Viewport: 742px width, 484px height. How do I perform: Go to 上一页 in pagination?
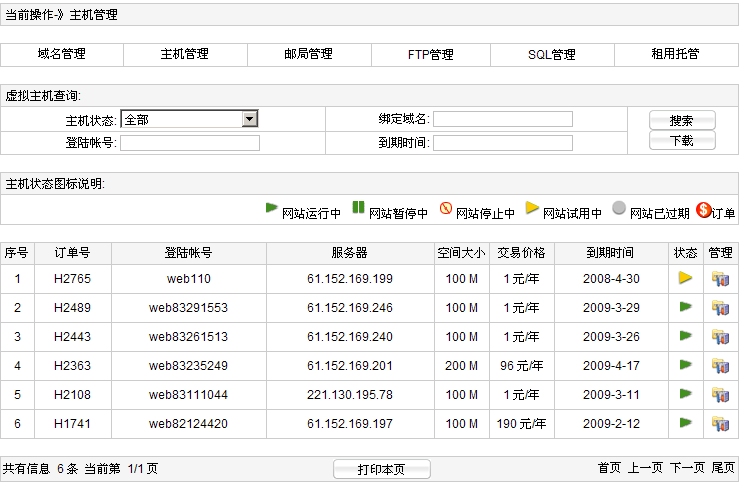tap(645, 468)
